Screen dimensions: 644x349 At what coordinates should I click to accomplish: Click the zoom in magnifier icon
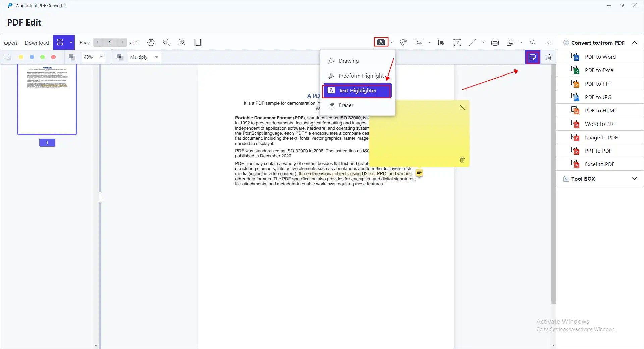point(182,42)
